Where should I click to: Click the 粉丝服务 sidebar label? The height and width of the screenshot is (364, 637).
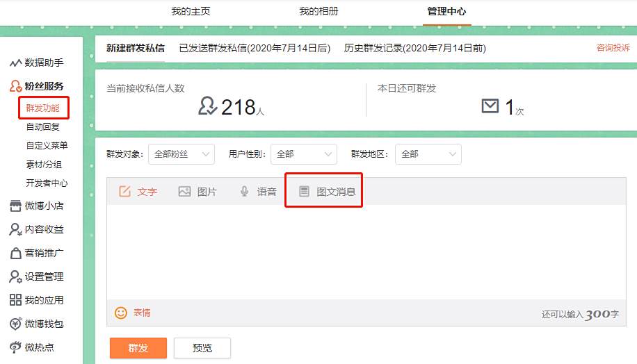pyautogui.click(x=44, y=86)
